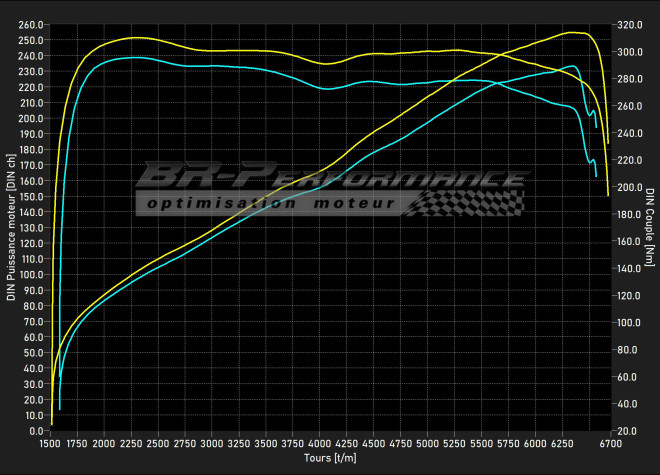
Task: Click the 4000 tick label on the x-axis
Action: pos(320,442)
